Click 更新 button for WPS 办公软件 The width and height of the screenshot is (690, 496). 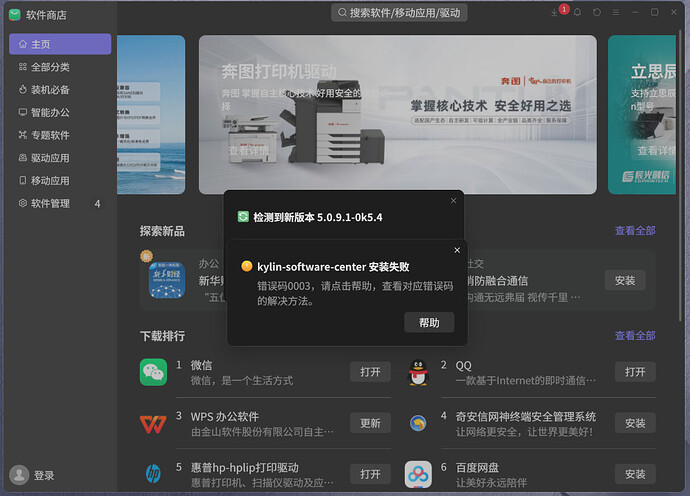point(371,423)
